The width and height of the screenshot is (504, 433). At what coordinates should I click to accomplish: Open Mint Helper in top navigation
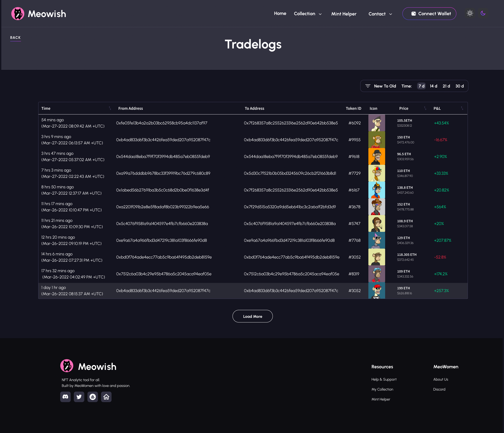(x=344, y=14)
